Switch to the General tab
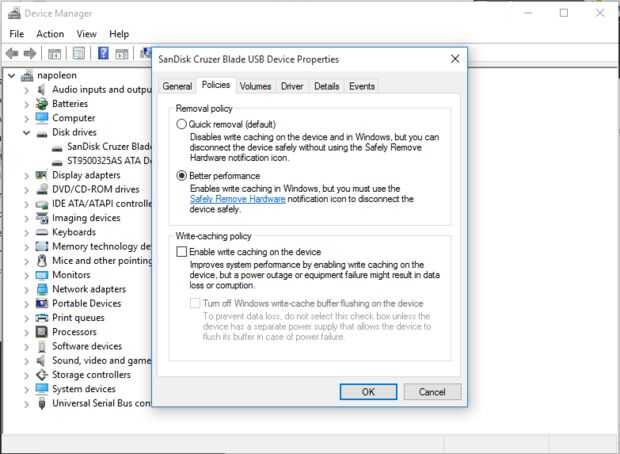Viewport: 620px width, 454px height. tap(177, 86)
